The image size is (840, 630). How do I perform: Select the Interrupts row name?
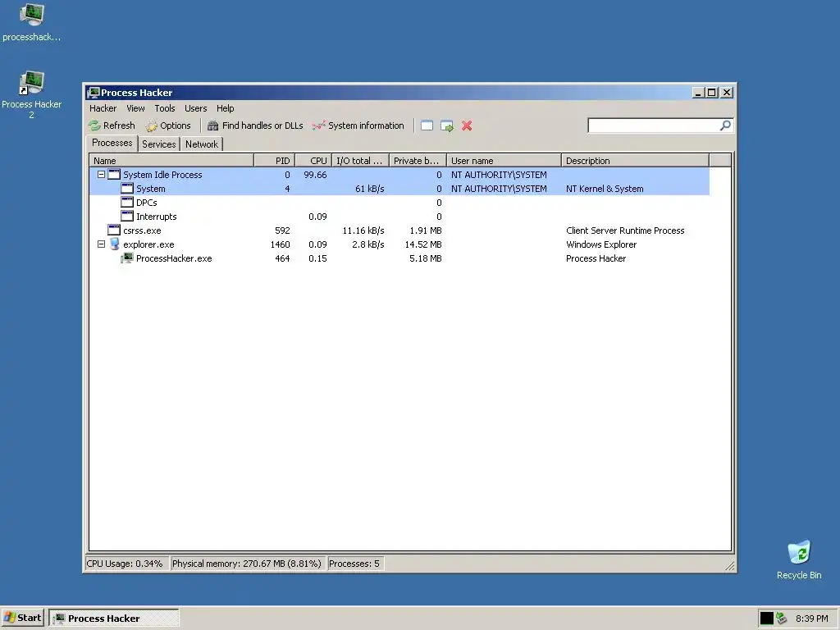pyautogui.click(x=156, y=217)
